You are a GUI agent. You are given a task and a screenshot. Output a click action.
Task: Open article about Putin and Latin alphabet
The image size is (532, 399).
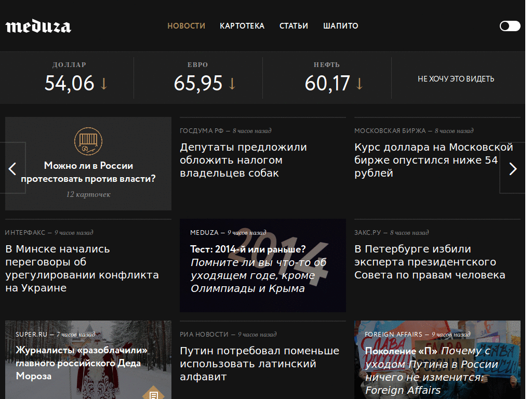click(260, 363)
